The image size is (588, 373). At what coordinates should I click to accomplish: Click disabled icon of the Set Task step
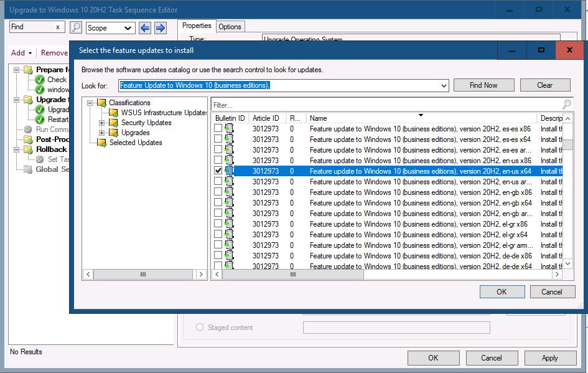40,159
